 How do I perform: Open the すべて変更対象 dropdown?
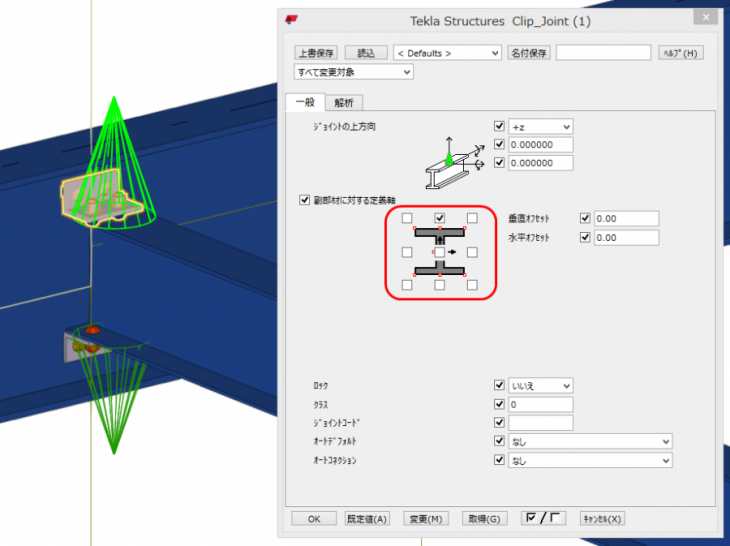click(x=354, y=72)
